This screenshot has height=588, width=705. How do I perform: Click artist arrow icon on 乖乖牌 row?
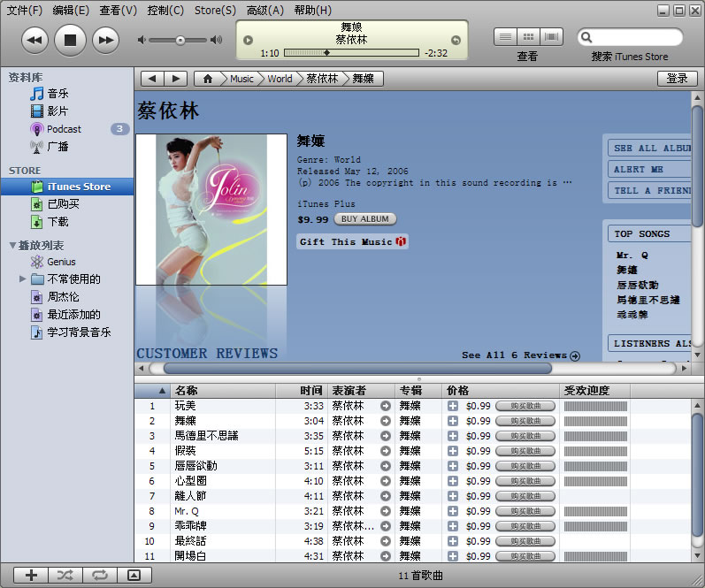386,526
